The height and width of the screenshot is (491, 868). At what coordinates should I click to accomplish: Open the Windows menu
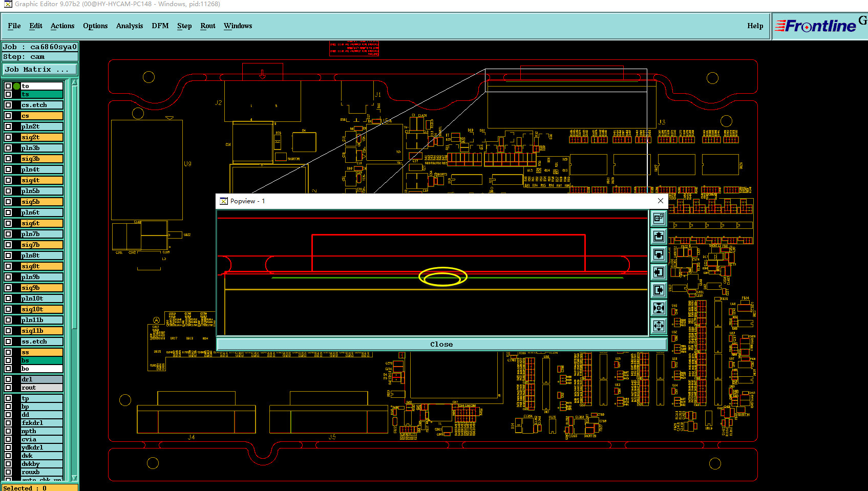[x=238, y=26]
